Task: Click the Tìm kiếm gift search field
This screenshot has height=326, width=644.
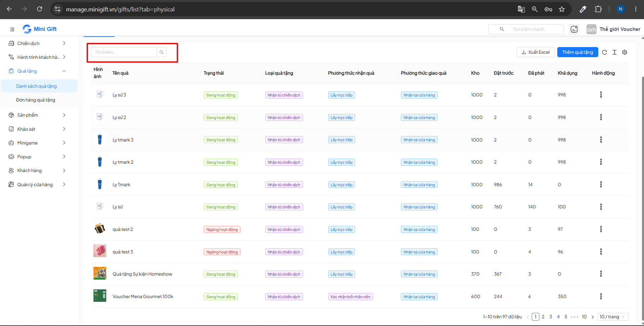Action: pos(124,52)
